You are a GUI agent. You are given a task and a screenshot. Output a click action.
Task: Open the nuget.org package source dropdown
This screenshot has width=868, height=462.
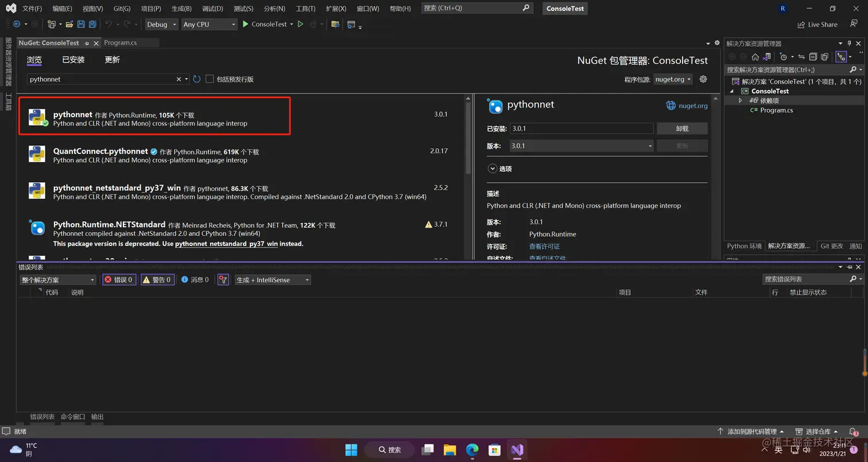pos(673,79)
